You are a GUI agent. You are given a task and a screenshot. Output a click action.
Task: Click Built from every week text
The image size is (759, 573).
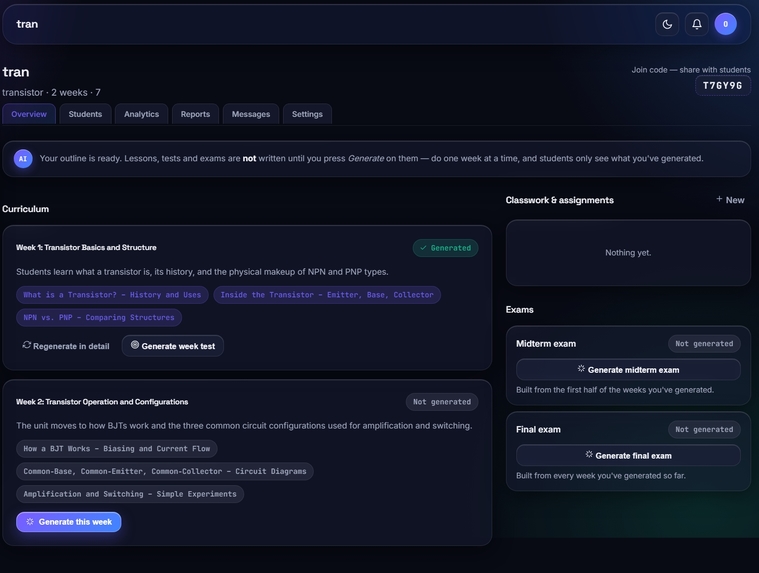pyautogui.click(x=601, y=476)
